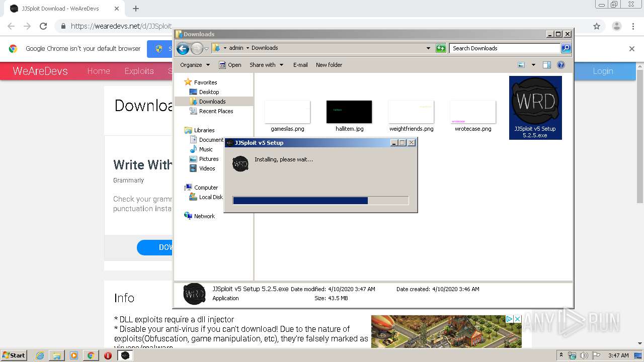Click the WRD icon in the setup dialog
644x362 pixels.
pyautogui.click(x=240, y=163)
